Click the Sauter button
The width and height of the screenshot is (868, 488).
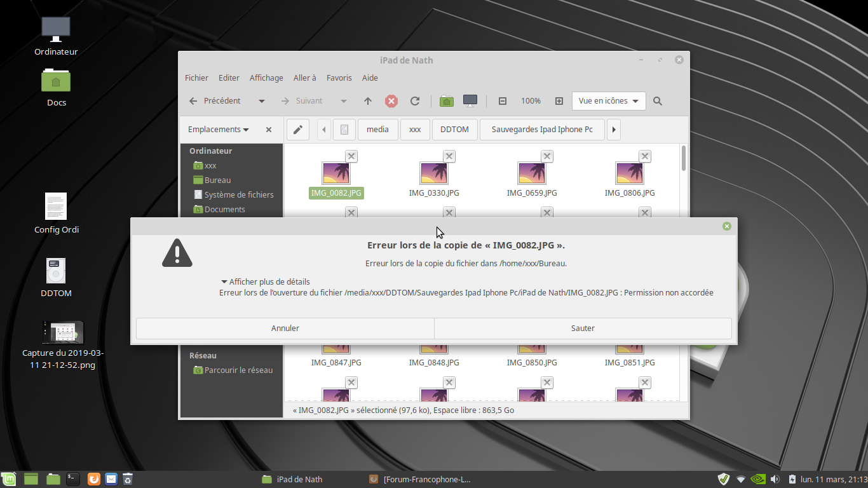[583, 329]
